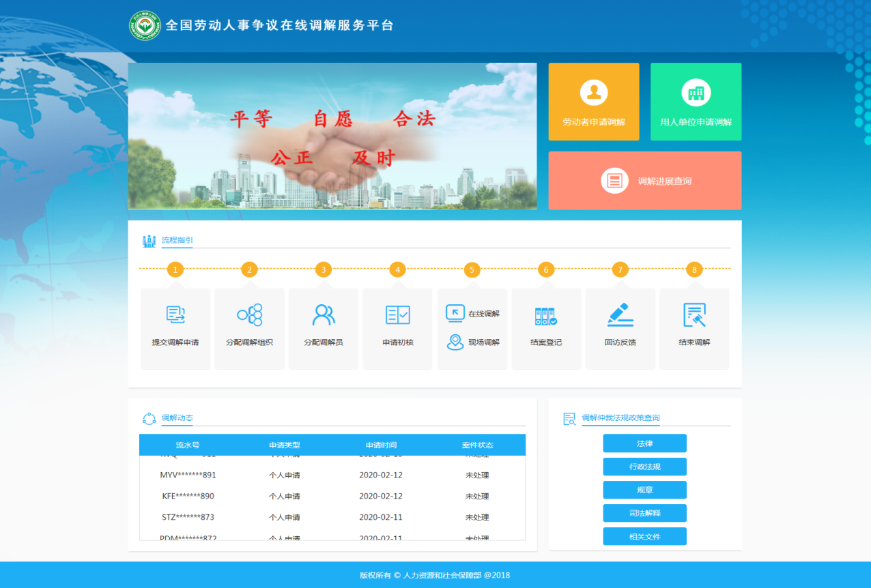Click the 申请初核 step label
Viewport: 871px width, 588px height.
397,342
